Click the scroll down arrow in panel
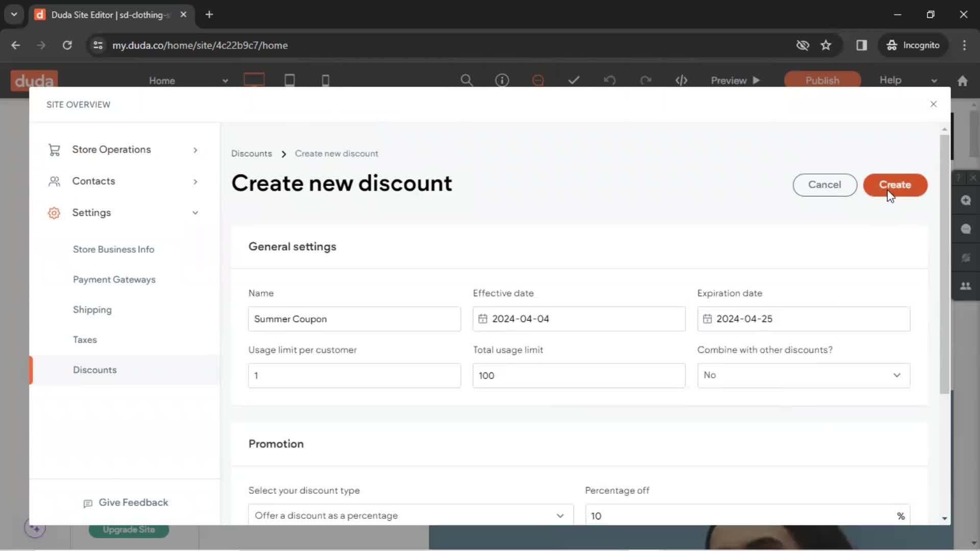 click(944, 518)
